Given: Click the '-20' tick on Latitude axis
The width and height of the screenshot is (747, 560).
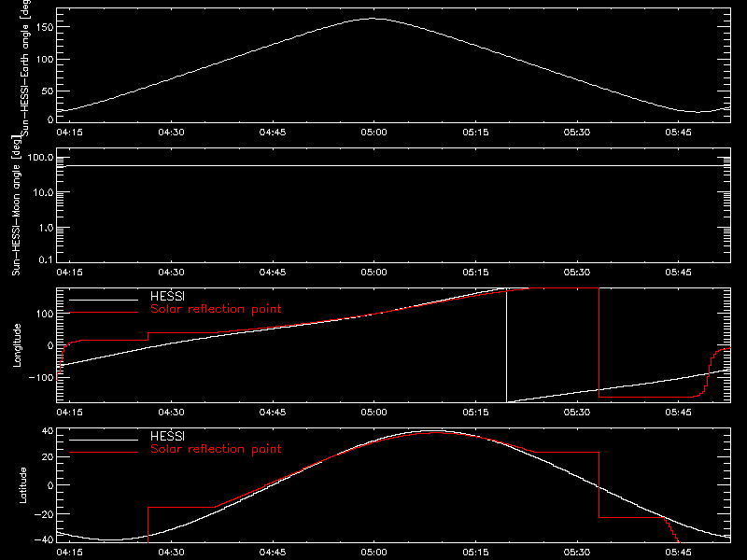Looking at the screenshot, I should [x=44, y=514].
